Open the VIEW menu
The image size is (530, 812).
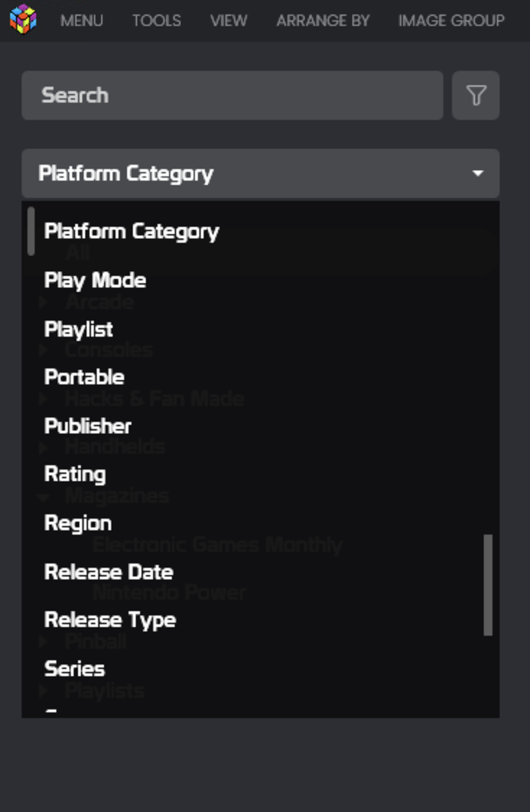click(x=229, y=21)
